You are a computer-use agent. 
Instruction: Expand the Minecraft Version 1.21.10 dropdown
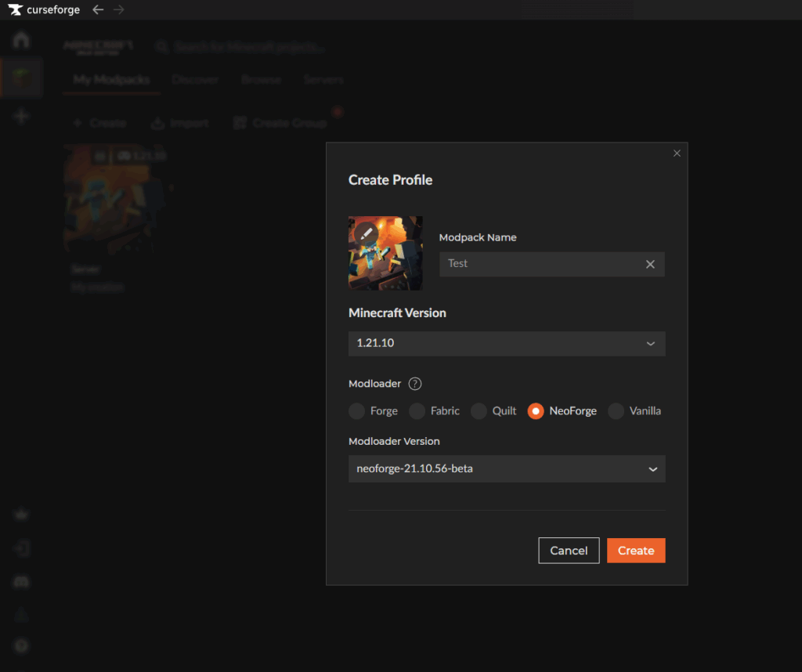pyautogui.click(x=507, y=344)
